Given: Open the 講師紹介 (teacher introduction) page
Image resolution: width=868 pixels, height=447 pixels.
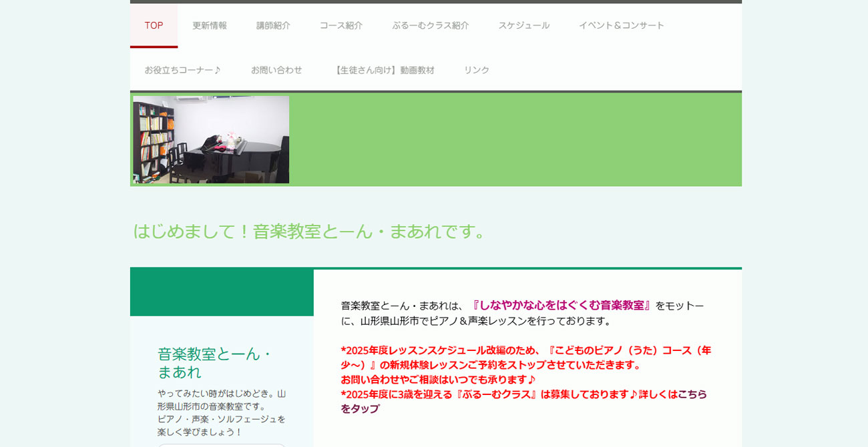Looking at the screenshot, I should (x=272, y=25).
